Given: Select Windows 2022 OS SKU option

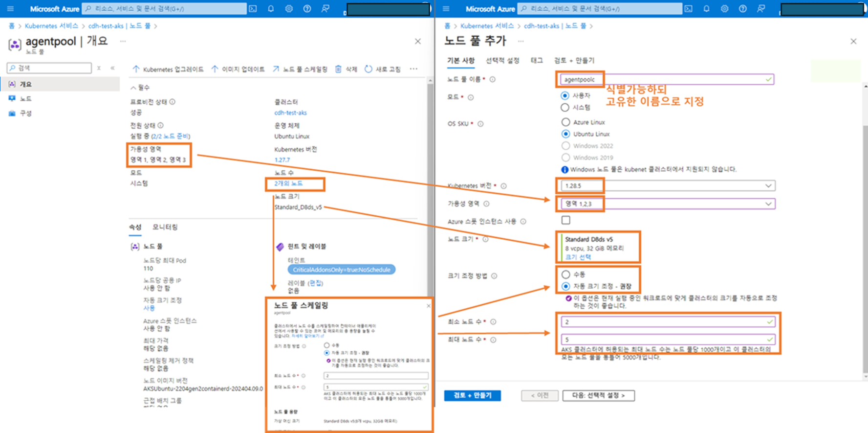Looking at the screenshot, I should click(x=565, y=145).
